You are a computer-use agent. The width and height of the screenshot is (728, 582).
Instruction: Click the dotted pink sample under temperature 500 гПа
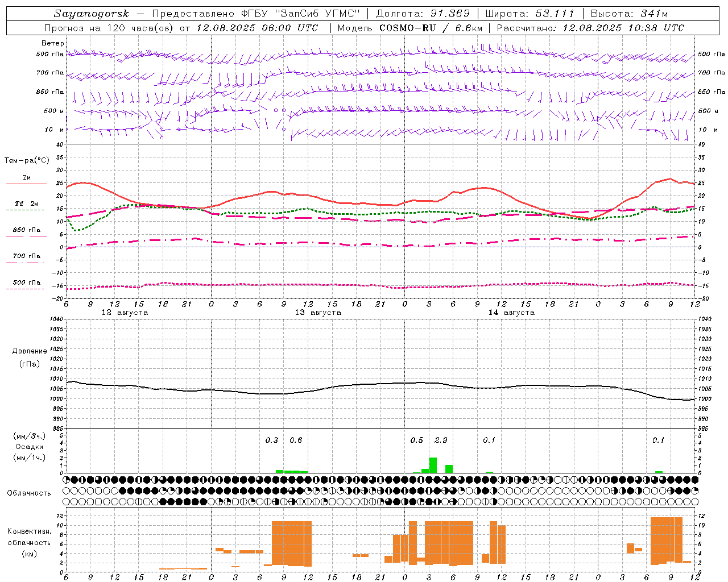click(x=26, y=289)
